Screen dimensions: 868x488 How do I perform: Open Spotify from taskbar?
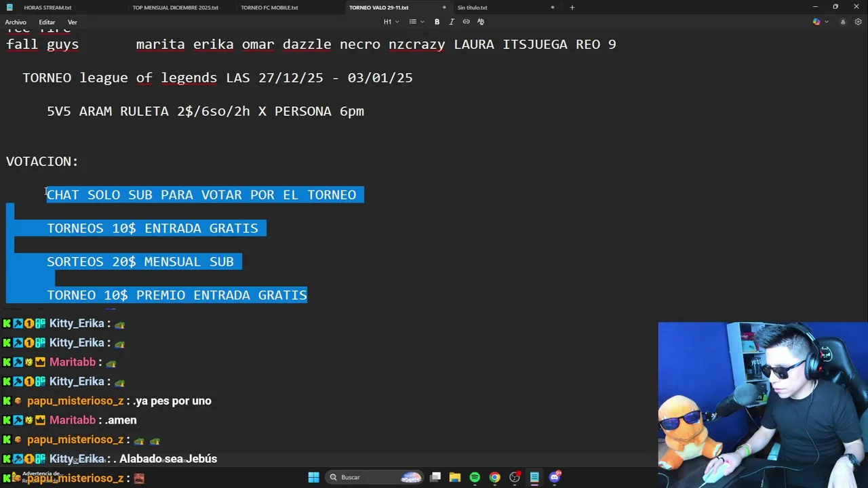(x=475, y=477)
